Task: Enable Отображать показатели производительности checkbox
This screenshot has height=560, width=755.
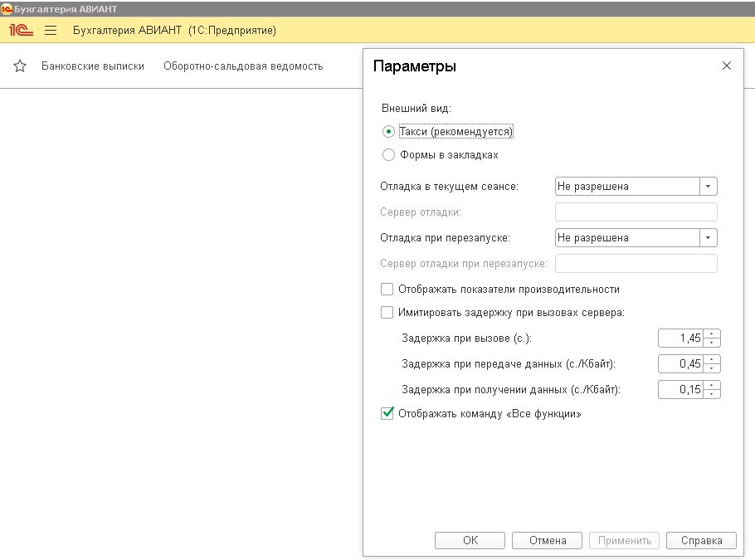Action: (x=387, y=289)
